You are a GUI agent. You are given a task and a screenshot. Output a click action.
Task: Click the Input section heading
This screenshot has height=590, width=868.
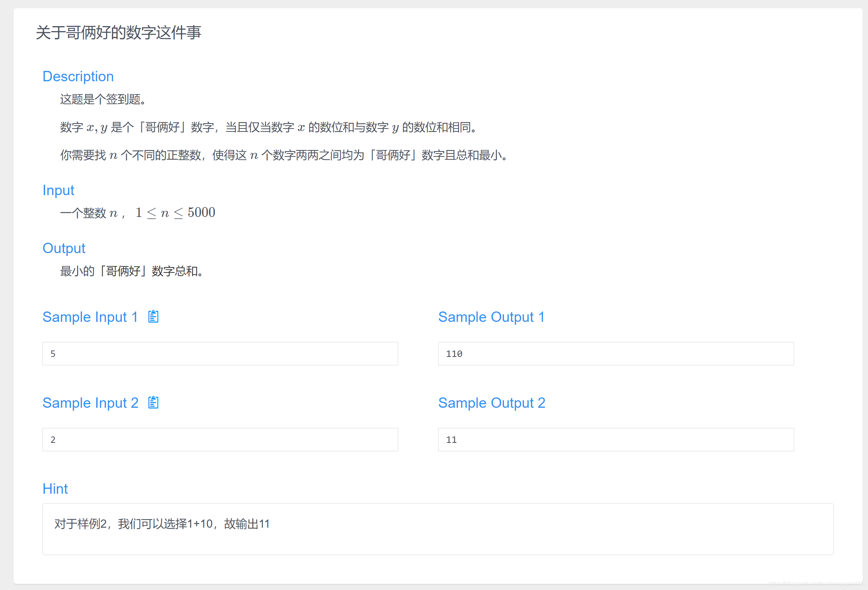[58, 190]
